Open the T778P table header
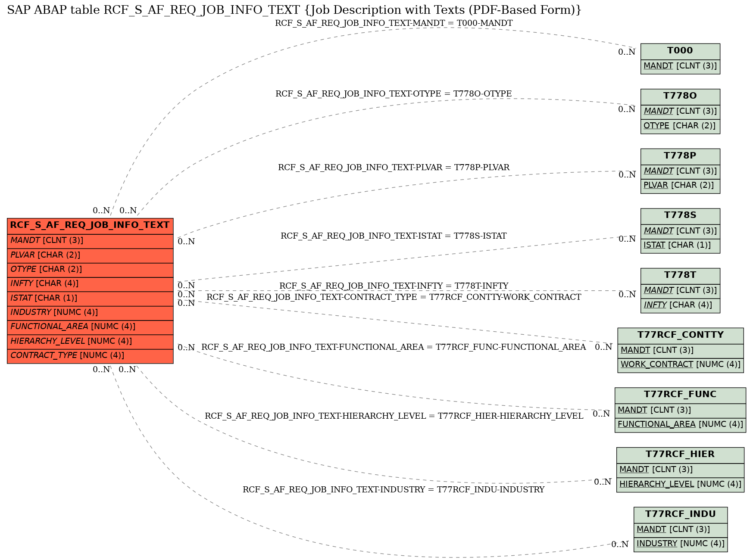753x560 pixels. pos(680,156)
